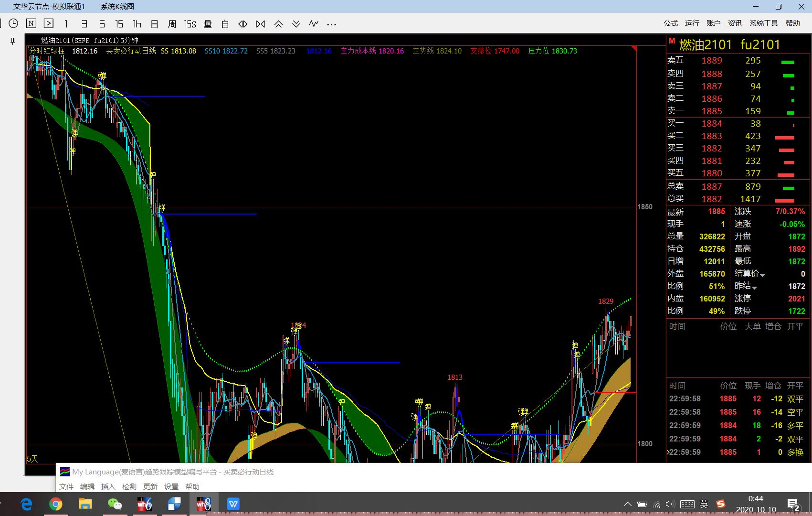Click the 系统K线图 title tab

pos(117,7)
